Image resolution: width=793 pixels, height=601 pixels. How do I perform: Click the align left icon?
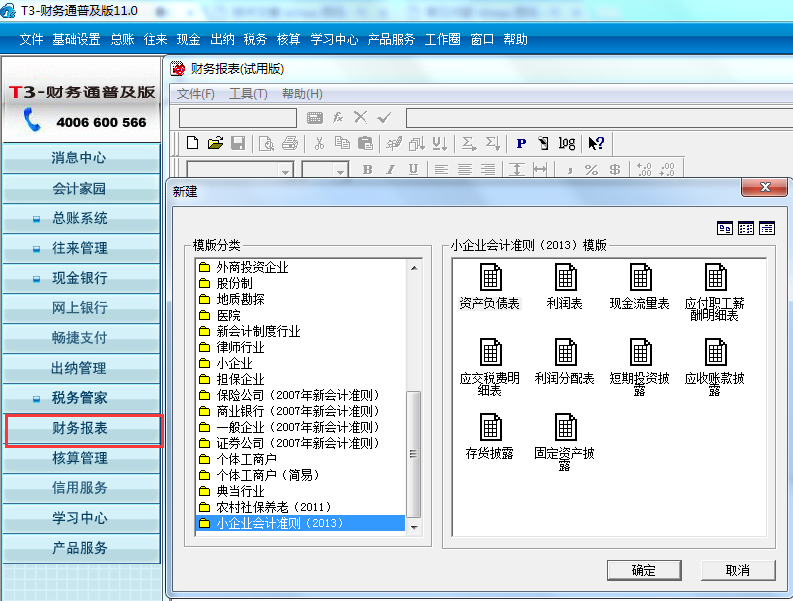442,169
